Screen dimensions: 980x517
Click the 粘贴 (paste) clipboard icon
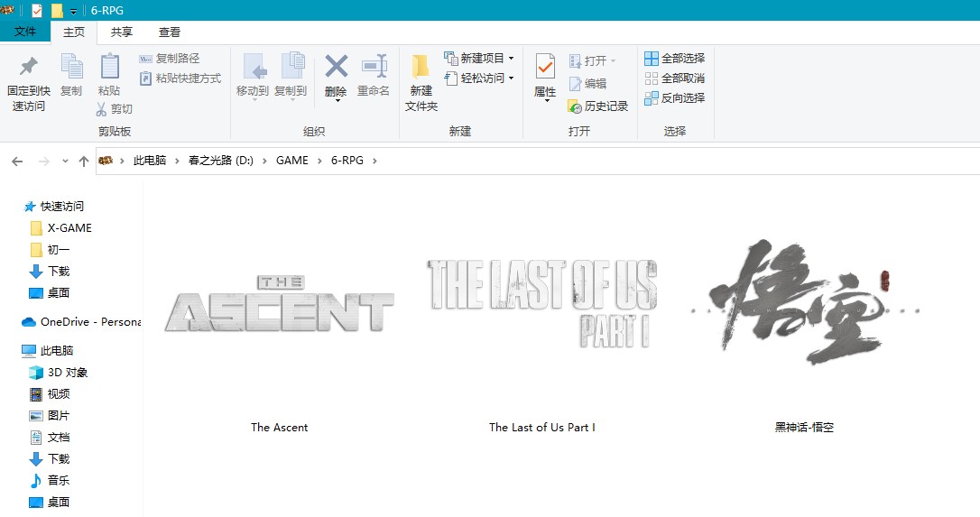(109, 66)
